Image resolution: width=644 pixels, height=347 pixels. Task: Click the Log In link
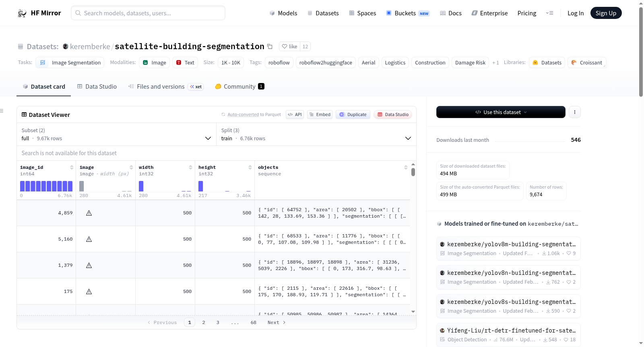(576, 13)
